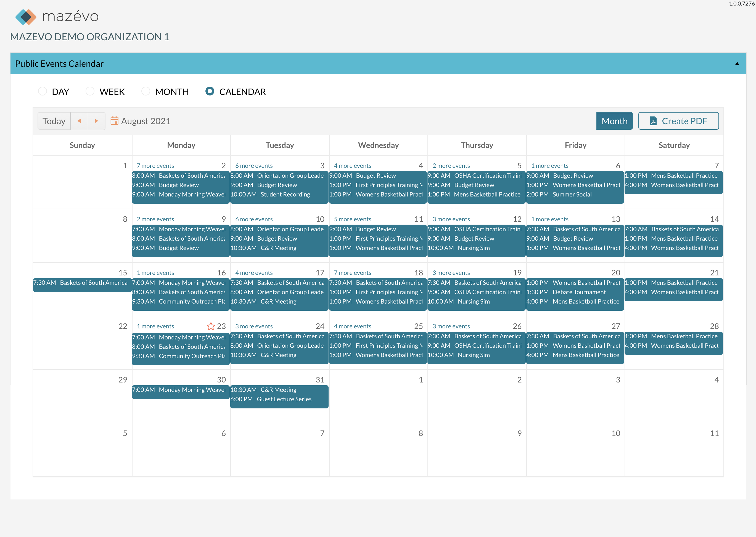Expand 4 more events on August 4
Image resolution: width=756 pixels, height=537 pixels.
352,166
